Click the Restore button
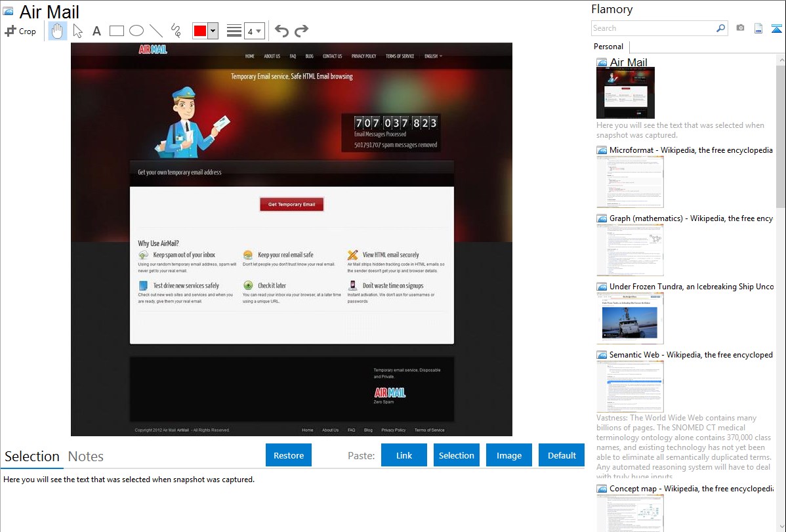The width and height of the screenshot is (786, 532). (x=289, y=455)
